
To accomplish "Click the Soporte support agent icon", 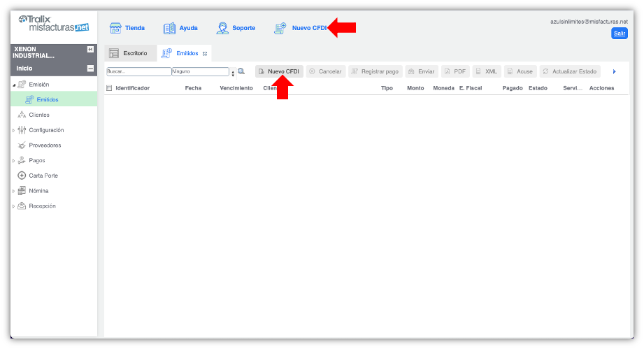I will [222, 28].
